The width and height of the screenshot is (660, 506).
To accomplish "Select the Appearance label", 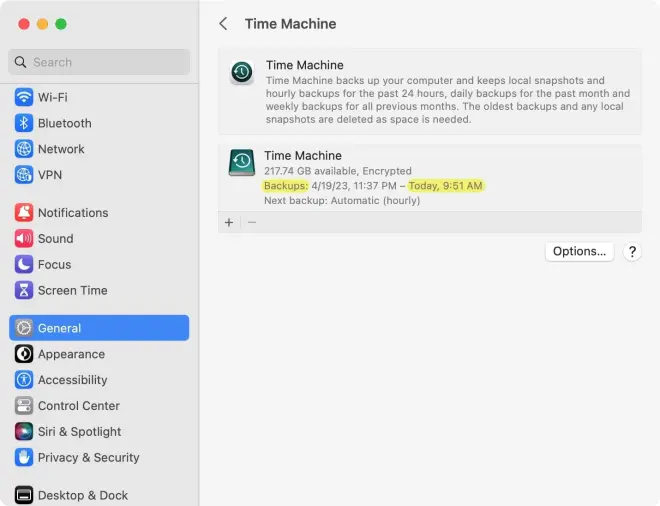I will click(71, 354).
